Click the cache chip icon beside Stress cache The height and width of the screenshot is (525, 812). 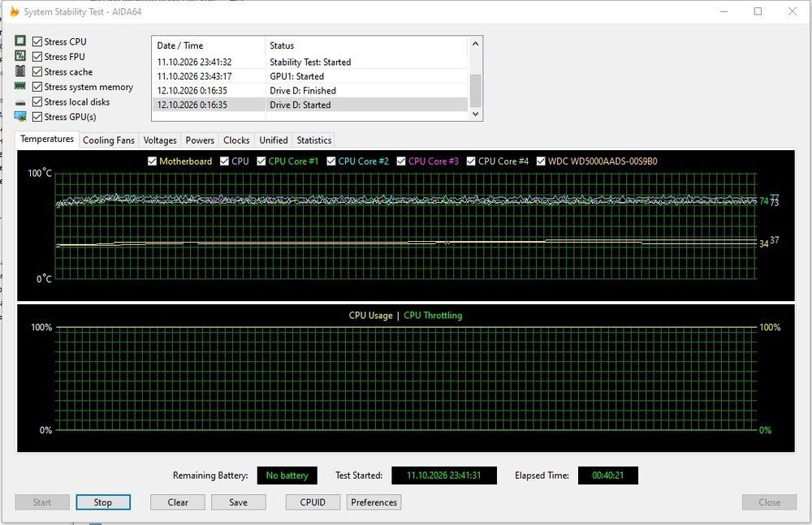tap(20, 71)
